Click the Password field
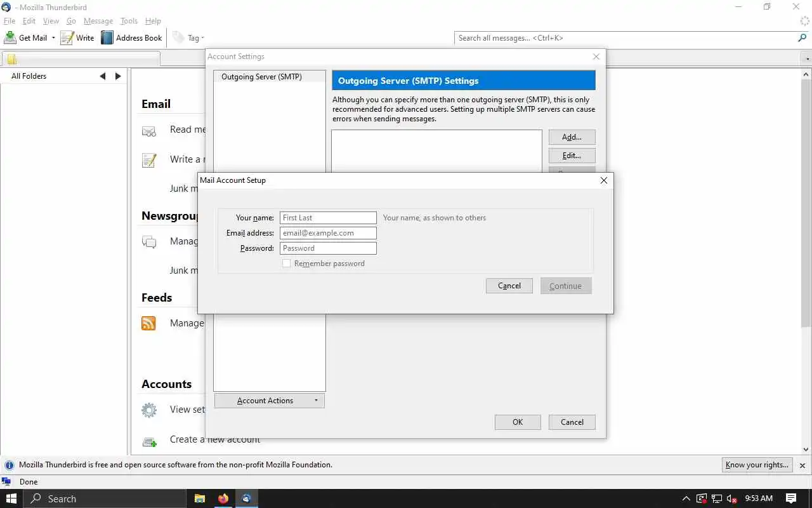 (x=328, y=248)
